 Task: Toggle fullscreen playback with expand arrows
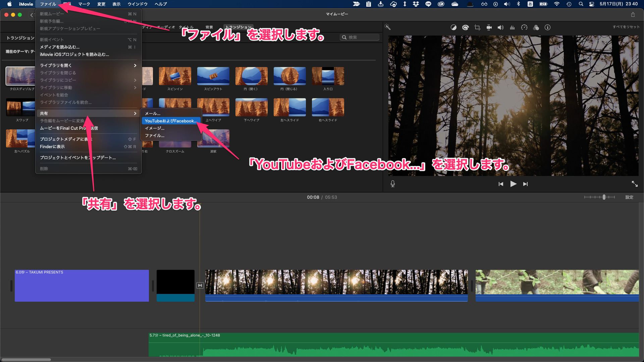point(635,184)
